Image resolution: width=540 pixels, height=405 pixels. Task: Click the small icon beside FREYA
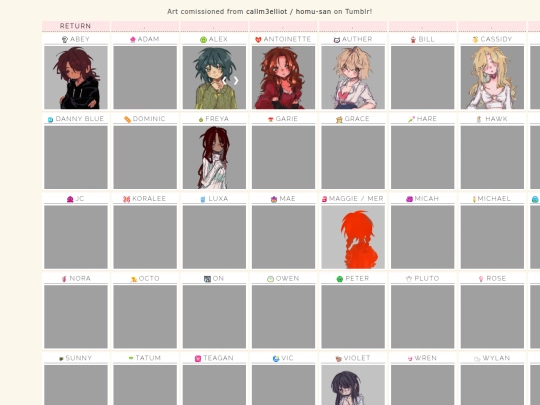point(201,120)
